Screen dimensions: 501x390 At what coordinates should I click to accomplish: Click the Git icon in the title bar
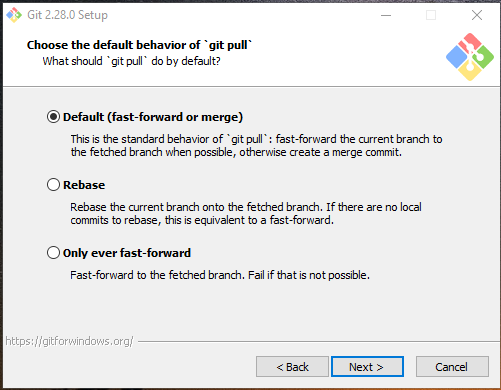pyautogui.click(x=14, y=15)
